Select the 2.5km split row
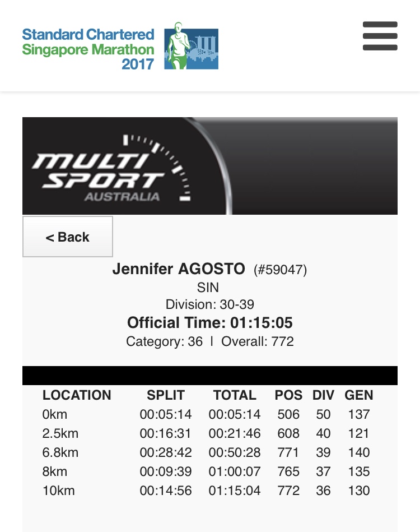The width and height of the screenshot is (420, 532). coord(206,433)
